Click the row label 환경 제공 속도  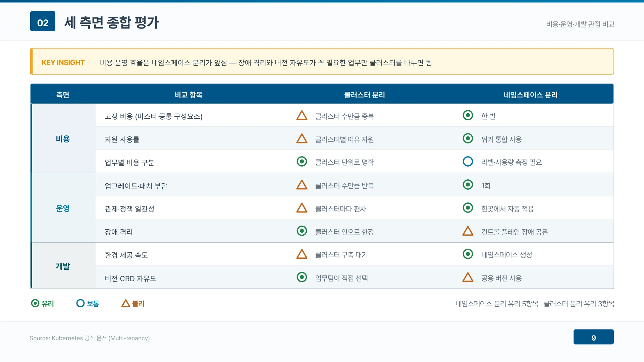pyautogui.click(x=126, y=255)
